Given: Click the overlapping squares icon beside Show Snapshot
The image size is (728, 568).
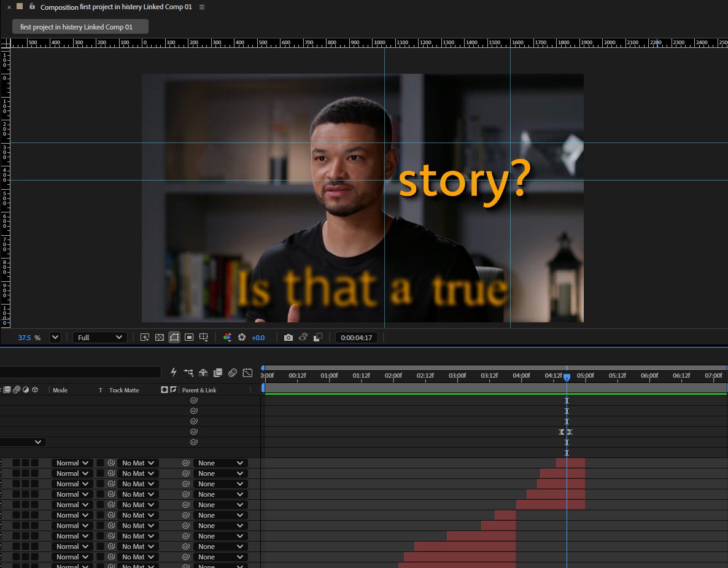Looking at the screenshot, I should pos(318,337).
